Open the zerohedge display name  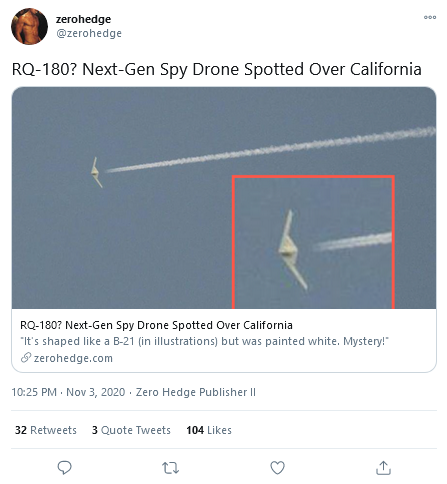83,19
